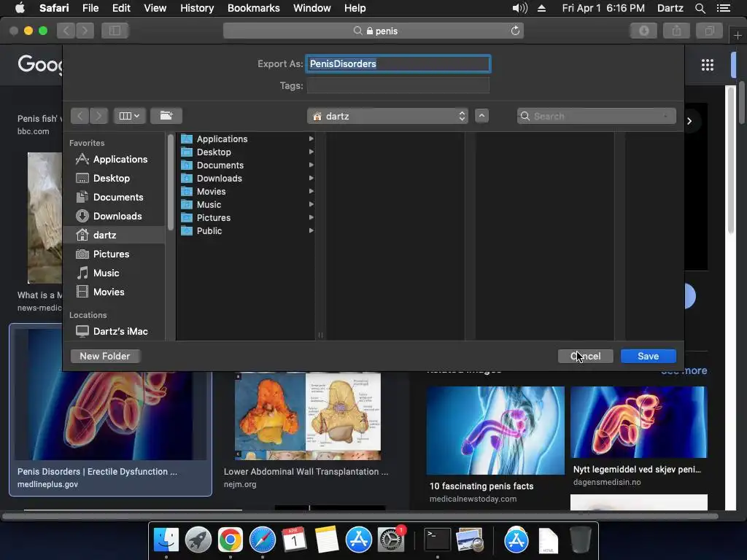Viewport: 747px width, 560px height.
Task: Open System Preferences from the Dock
Action: (391, 540)
